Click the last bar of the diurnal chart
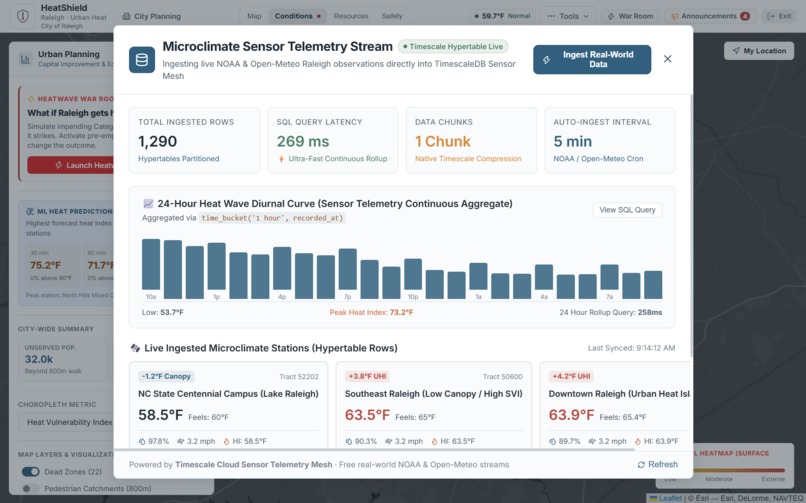Viewport: 806px width, 503px height. [653, 285]
